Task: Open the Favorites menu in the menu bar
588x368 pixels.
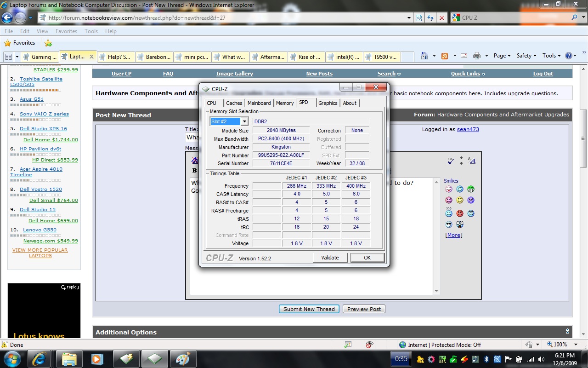Action: tap(66, 31)
